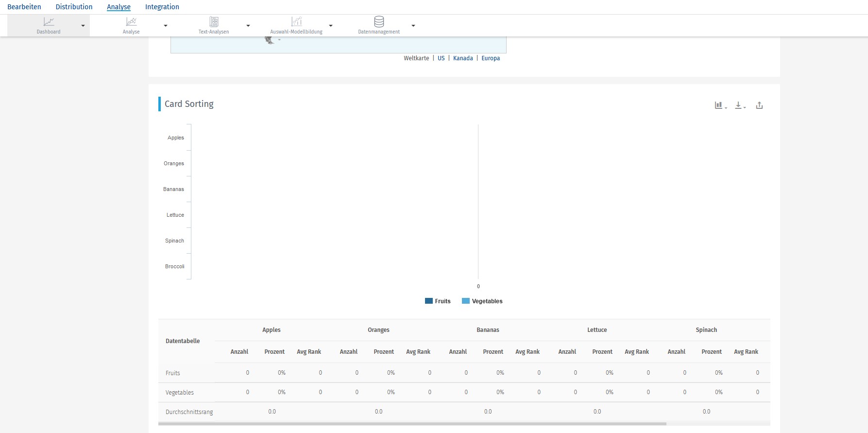Click the Oranges label on chart axis
868x433 pixels.
coord(174,163)
